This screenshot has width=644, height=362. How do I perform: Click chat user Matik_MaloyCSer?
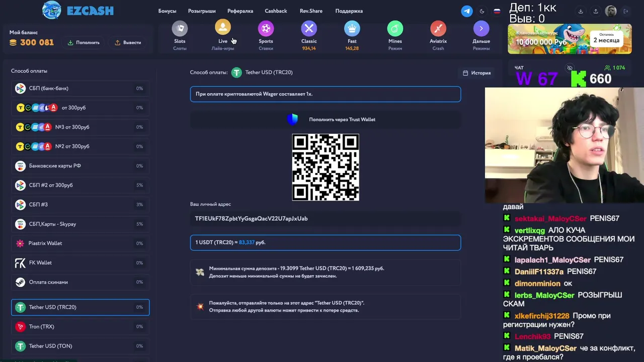[545, 348]
